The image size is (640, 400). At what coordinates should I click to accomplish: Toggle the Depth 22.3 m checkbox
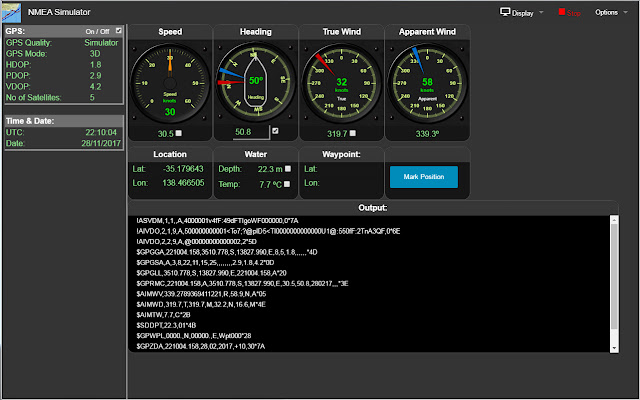tap(288, 169)
